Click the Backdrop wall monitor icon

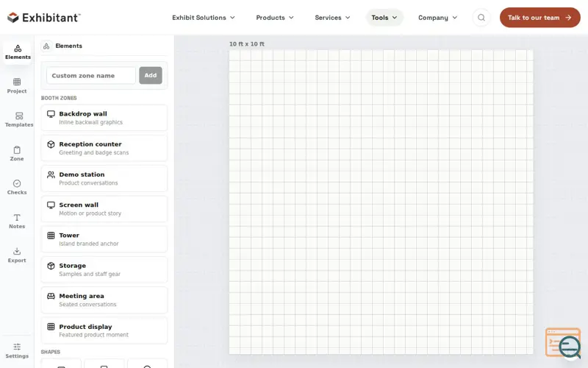pos(51,114)
